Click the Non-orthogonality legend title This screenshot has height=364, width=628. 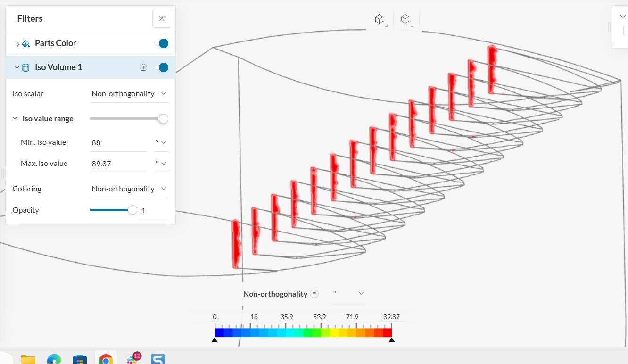point(275,294)
